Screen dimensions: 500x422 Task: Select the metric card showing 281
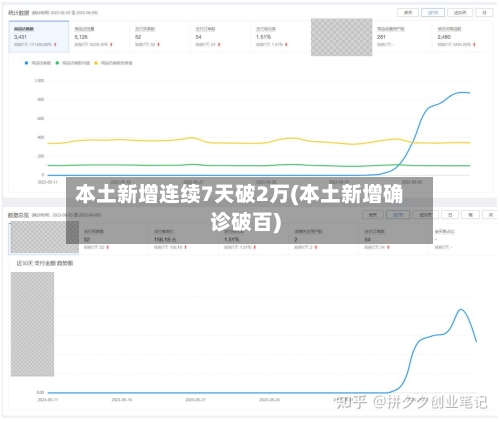402,37
